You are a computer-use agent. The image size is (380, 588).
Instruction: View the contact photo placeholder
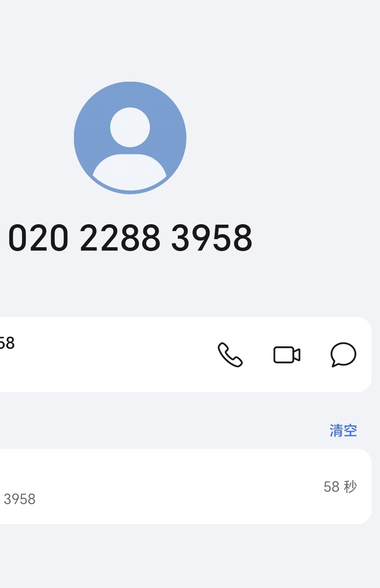coord(130,137)
